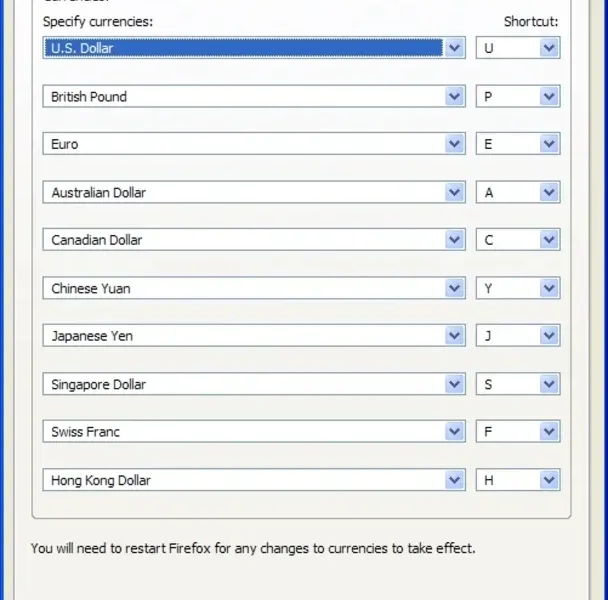This screenshot has width=608, height=600.
Task: Open the shortcut E dropdown
Action: pyautogui.click(x=549, y=144)
